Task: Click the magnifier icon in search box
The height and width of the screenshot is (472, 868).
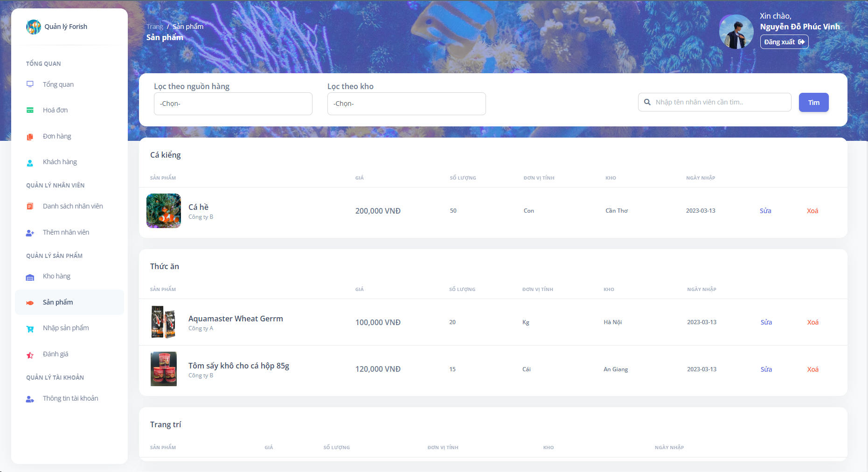Action: tap(647, 102)
